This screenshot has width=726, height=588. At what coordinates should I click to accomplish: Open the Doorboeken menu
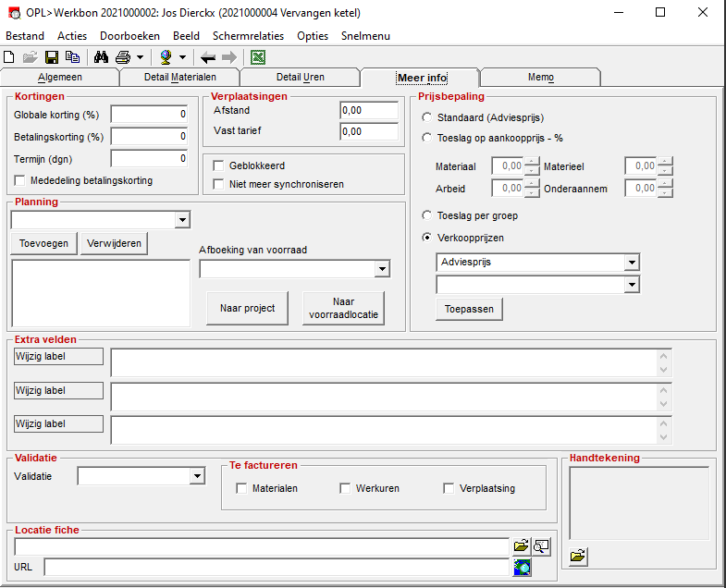coord(129,36)
